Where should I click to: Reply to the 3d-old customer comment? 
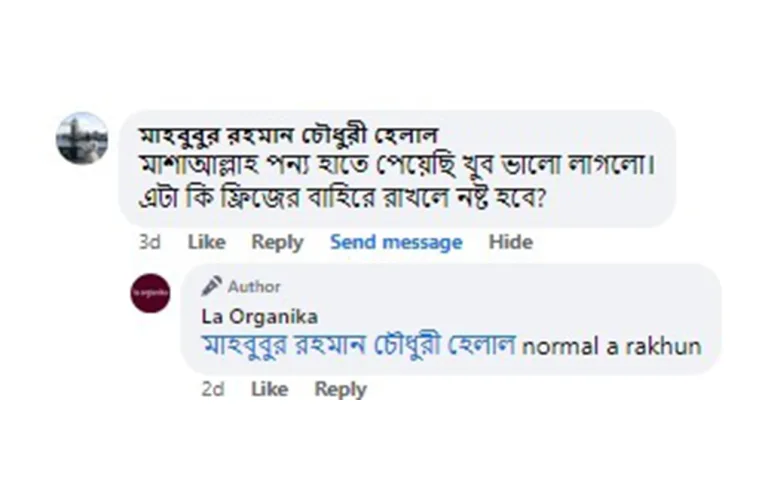[x=277, y=242]
